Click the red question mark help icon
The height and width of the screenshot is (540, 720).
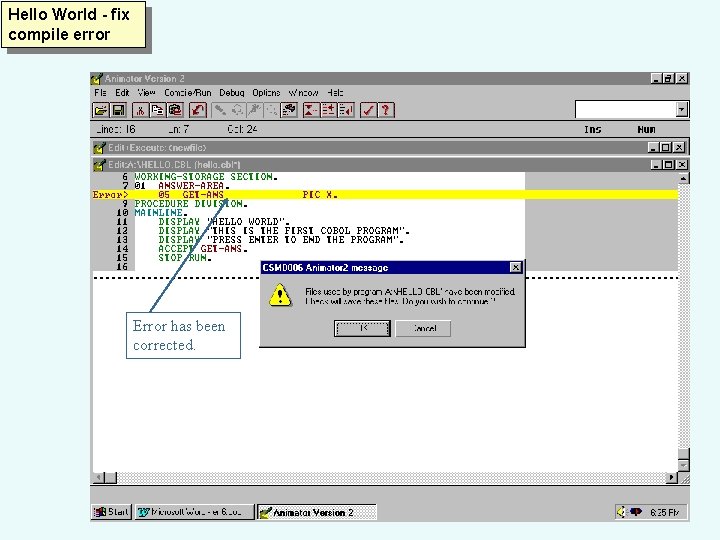386,110
